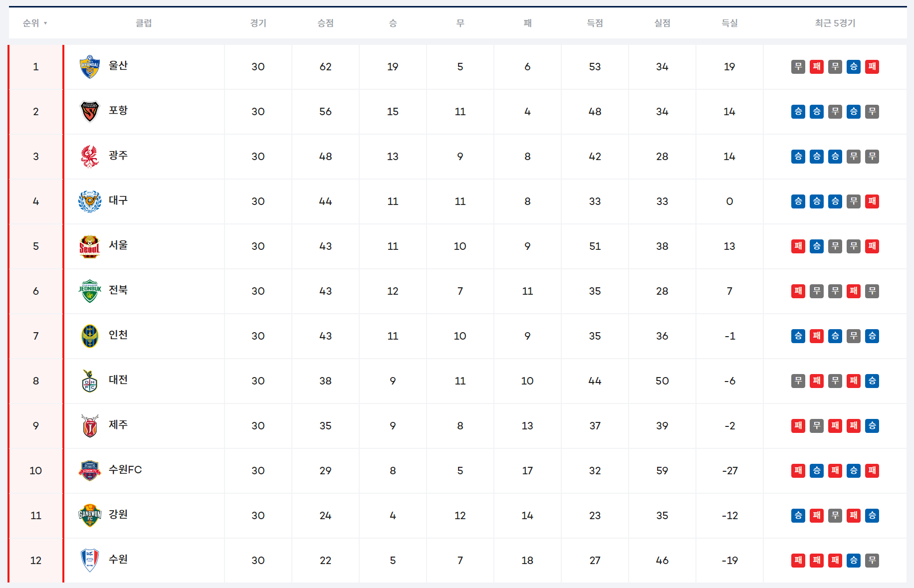Click the 경기 column header
The height and width of the screenshot is (588, 914).
pos(258,23)
